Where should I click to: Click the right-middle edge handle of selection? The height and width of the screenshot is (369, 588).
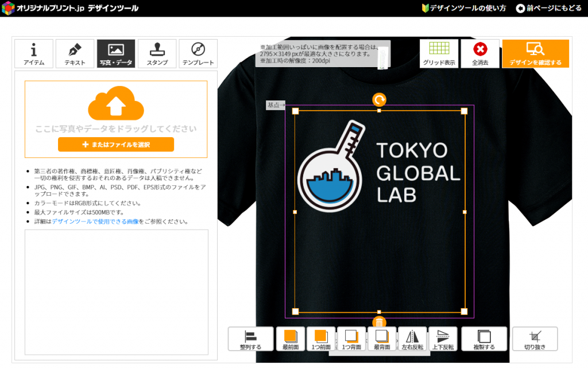(465, 212)
